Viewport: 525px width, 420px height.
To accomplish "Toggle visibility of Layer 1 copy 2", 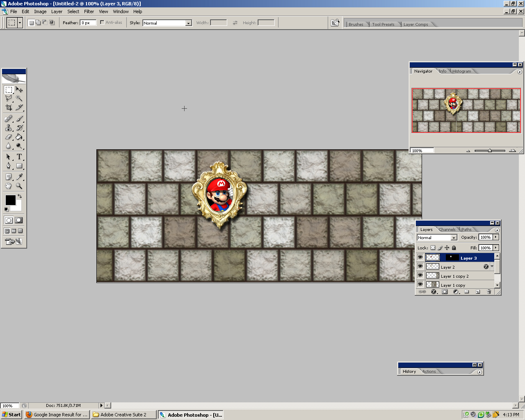I will coord(420,276).
